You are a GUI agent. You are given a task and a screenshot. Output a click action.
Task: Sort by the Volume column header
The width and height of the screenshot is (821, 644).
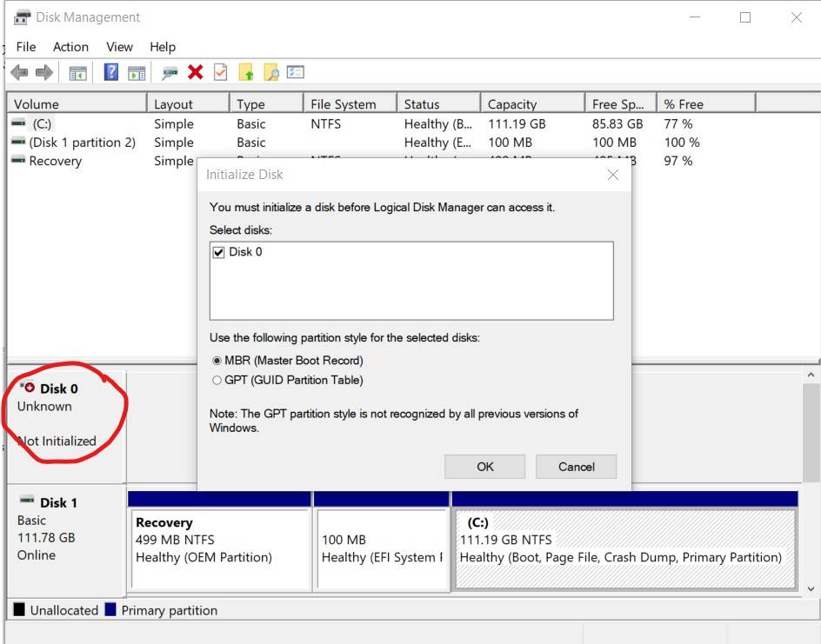[77, 103]
